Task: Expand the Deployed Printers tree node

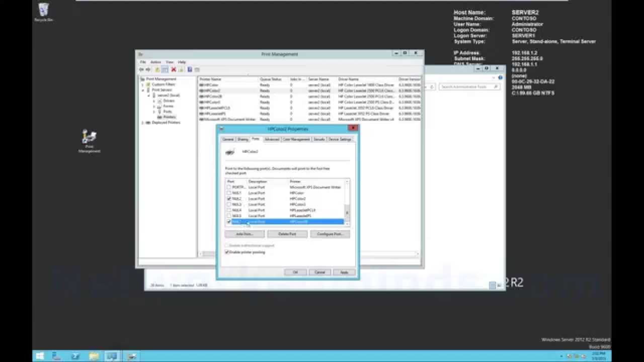Action: click(143, 123)
